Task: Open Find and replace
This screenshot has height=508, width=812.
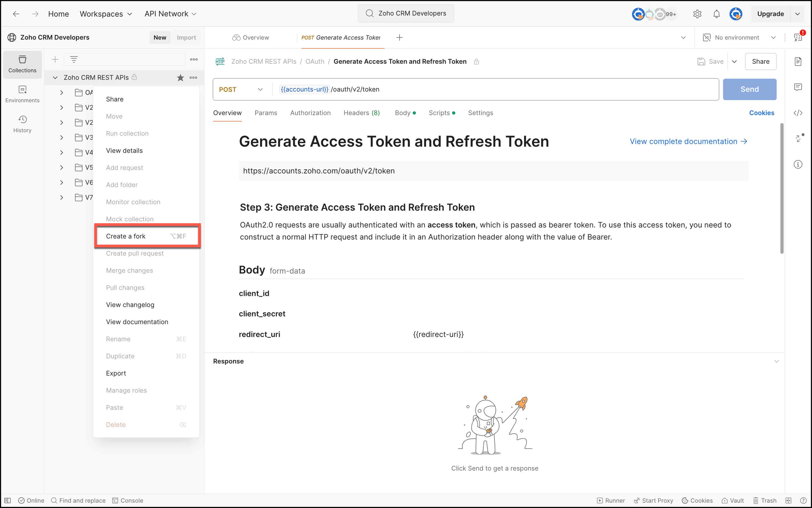Action: point(78,500)
